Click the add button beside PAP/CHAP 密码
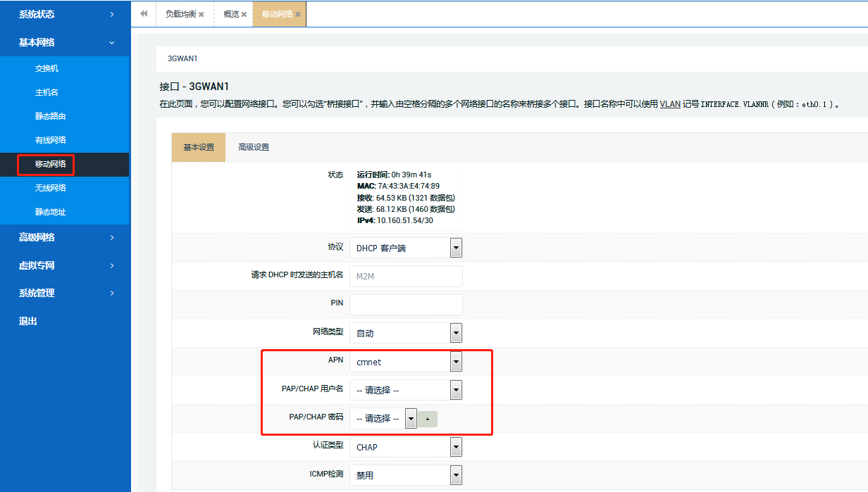Image resolution: width=868 pixels, height=492 pixels. pos(428,419)
